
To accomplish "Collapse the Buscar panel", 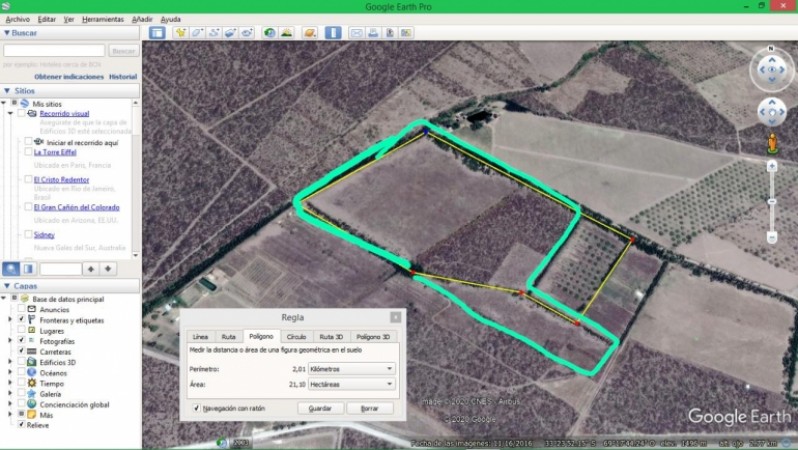I will point(7,33).
